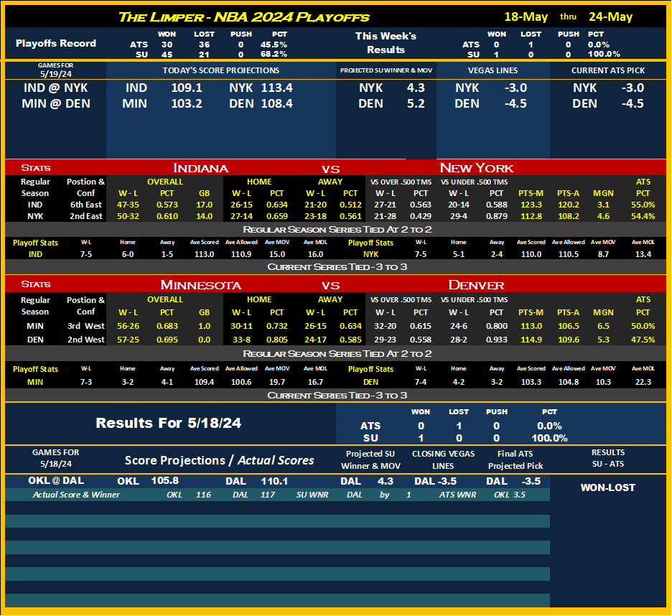This screenshot has height=616, width=672.
Task: Select MIN projected score "103.2"
Action: point(187,103)
